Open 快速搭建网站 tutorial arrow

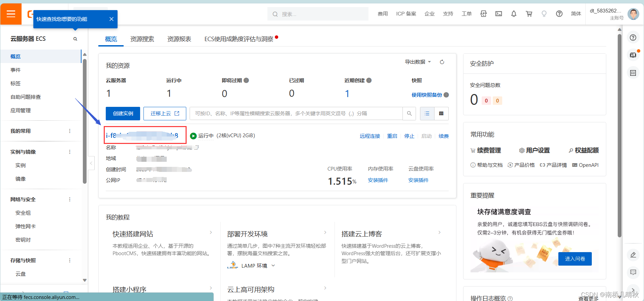pos(211,233)
